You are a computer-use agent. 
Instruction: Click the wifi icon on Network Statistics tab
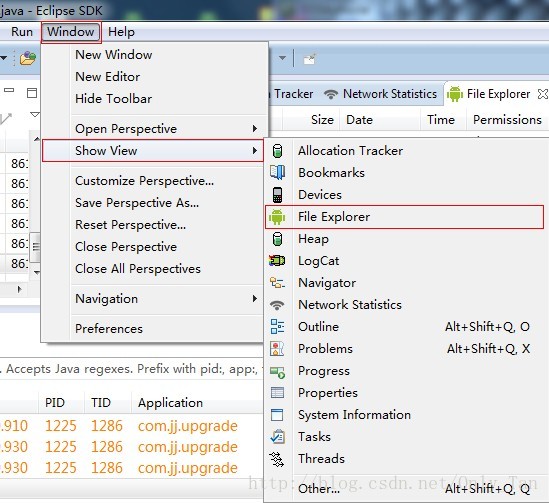331,94
